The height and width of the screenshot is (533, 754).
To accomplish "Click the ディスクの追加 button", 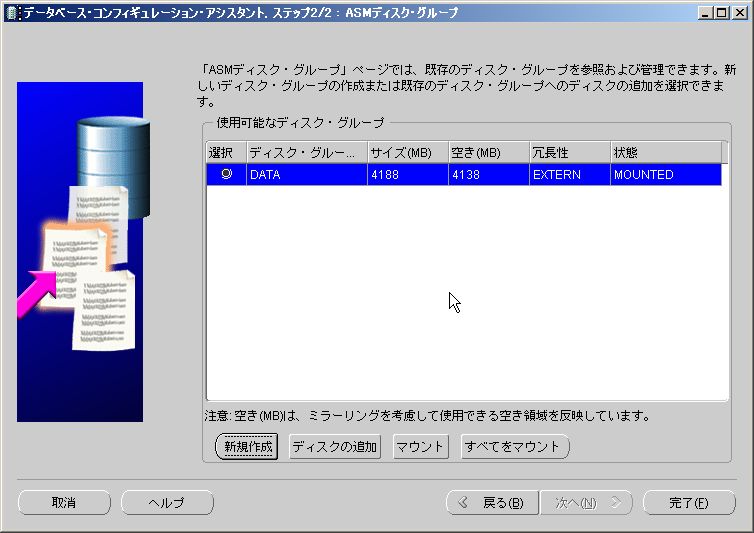I will [335, 446].
